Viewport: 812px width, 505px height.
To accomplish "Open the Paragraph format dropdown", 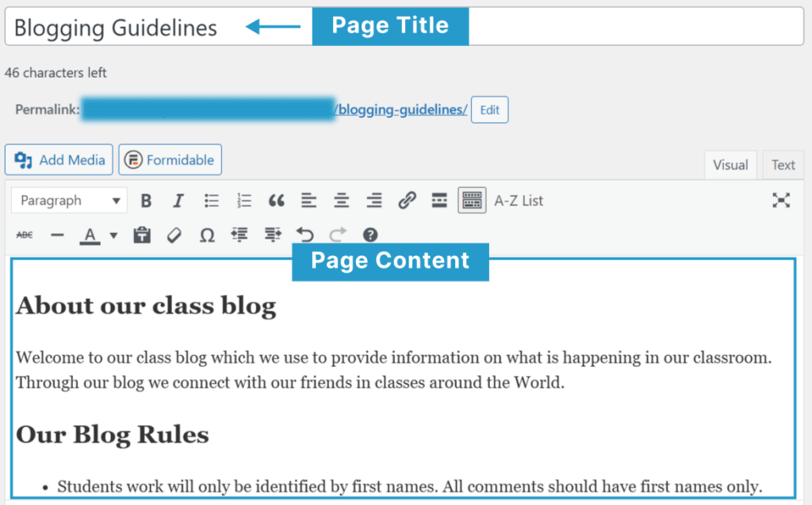I will point(69,201).
